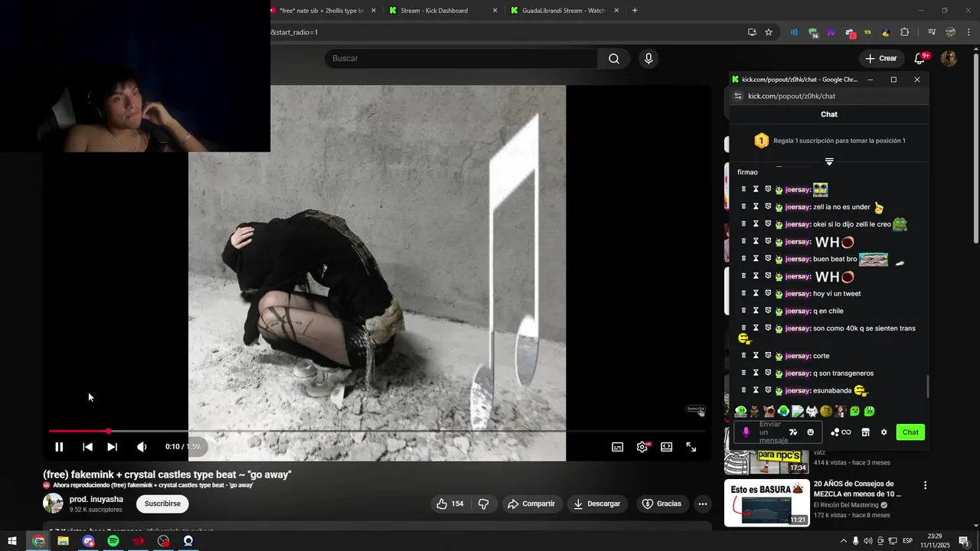Image resolution: width=980 pixels, height=551 pixels.
Task: Open the prod. inuyasha channel name
Action: (x=96, y=499)
